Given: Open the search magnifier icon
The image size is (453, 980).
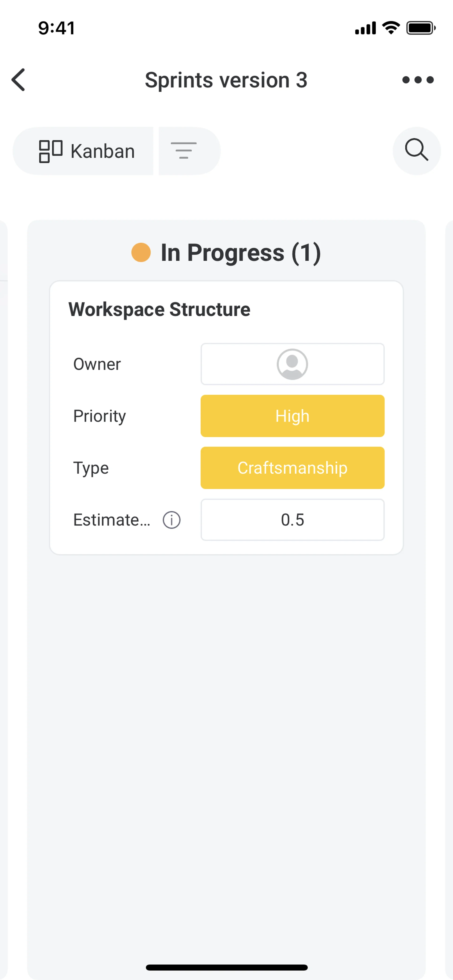Looking at the screenshot, I should point(416,151).
